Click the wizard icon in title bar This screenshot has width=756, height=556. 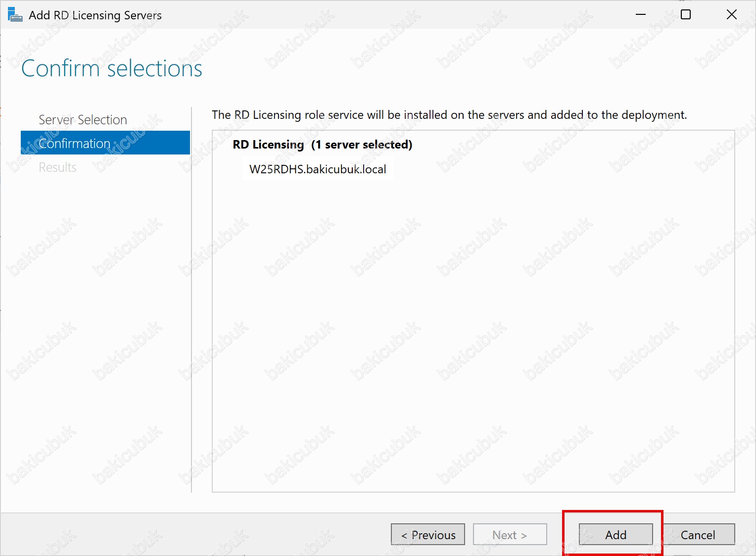pos(15,15)
